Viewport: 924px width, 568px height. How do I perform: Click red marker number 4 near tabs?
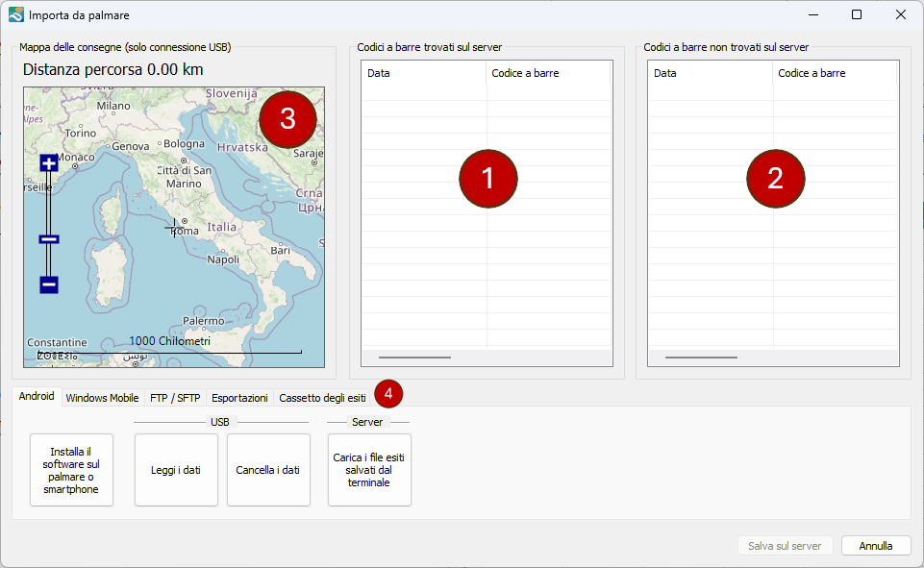(388, 393)
